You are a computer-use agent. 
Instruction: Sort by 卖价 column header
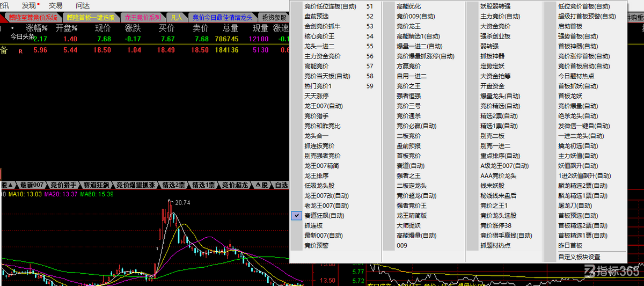200,28
